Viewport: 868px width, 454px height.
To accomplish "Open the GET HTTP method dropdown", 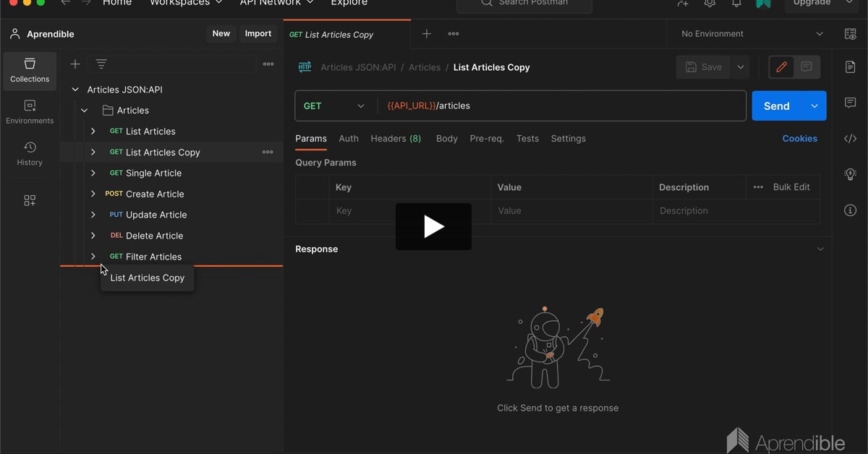I will (336, 106).
